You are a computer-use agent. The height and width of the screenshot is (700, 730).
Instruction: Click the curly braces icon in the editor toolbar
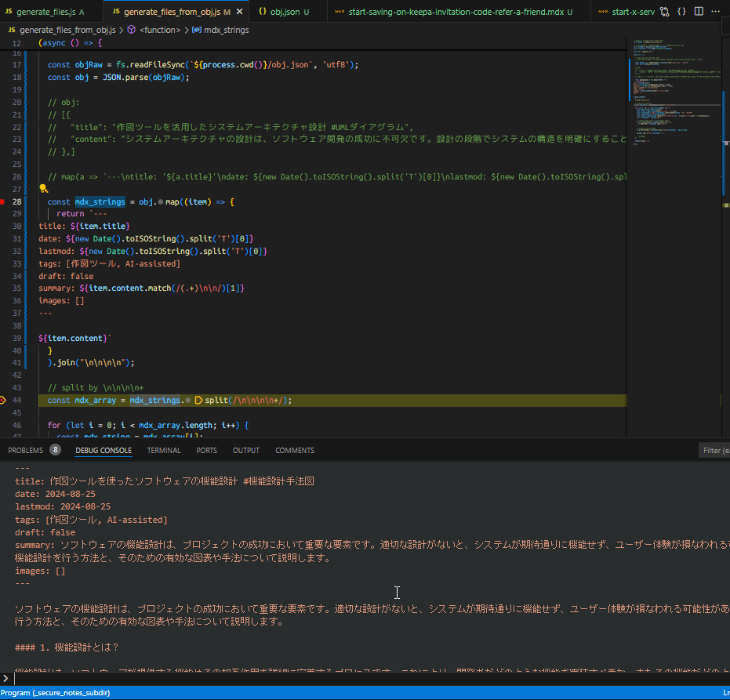(x=682, y=13)
